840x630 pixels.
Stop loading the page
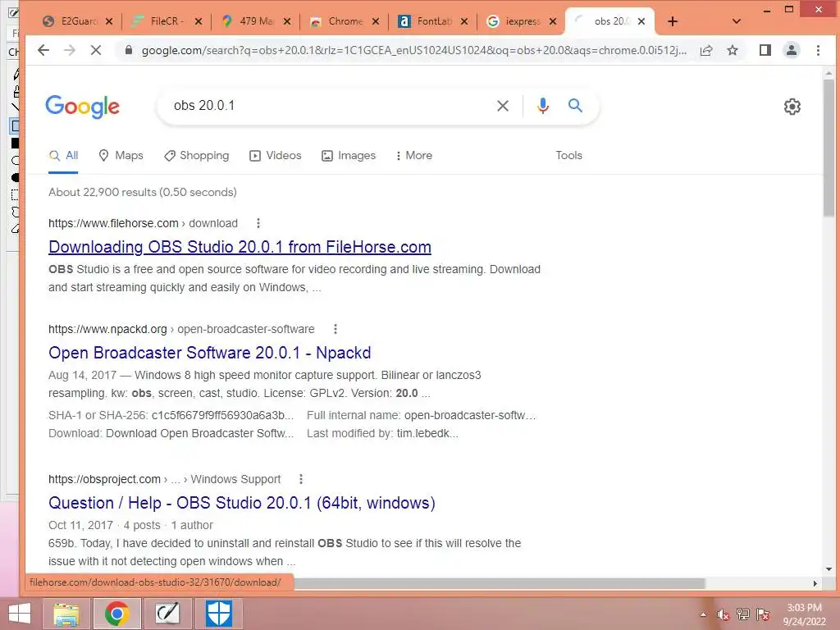click(x=96, y=50)
